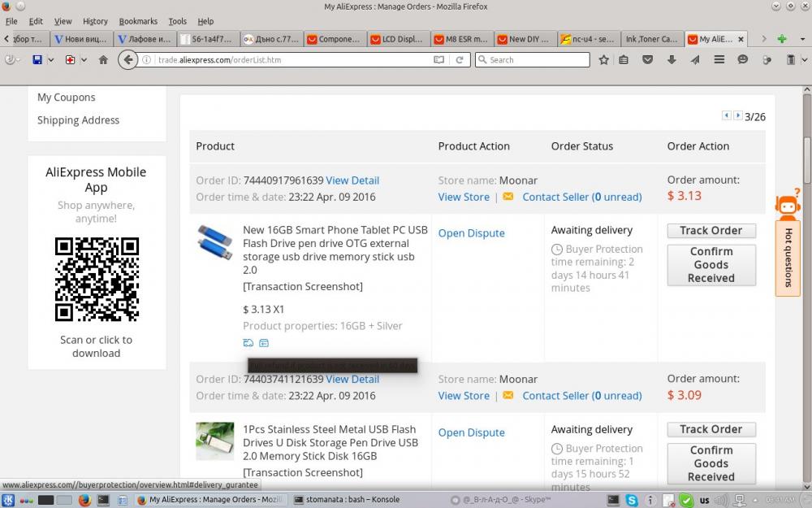Click the save-page floppy disk toolbar icon
The width and height of the screenshot is (812, 508).
[x=37, y=59]
